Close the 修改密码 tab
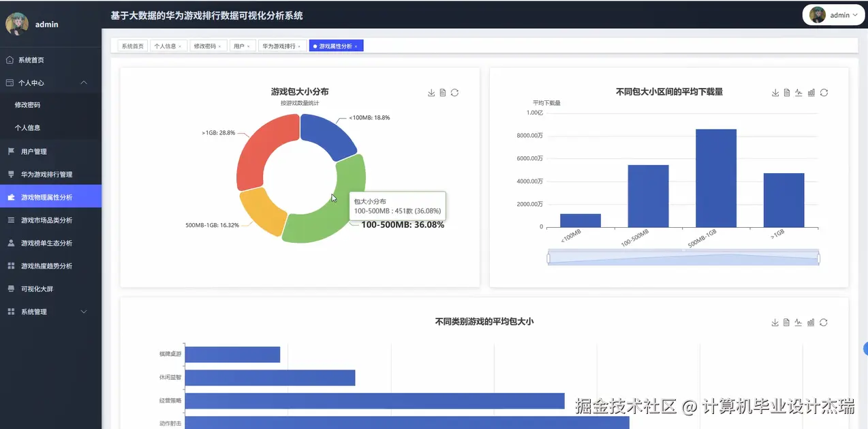Image resolution: width=868 pixels, height=429 pixels. (219, 46)
